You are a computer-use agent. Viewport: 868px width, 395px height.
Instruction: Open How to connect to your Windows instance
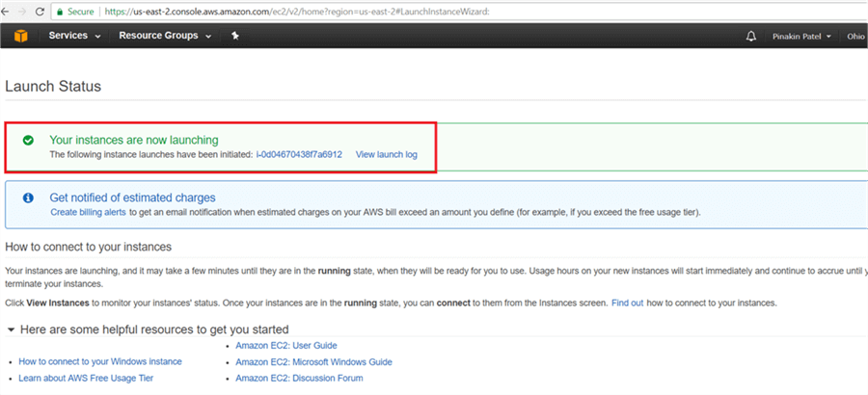[100, 361]
